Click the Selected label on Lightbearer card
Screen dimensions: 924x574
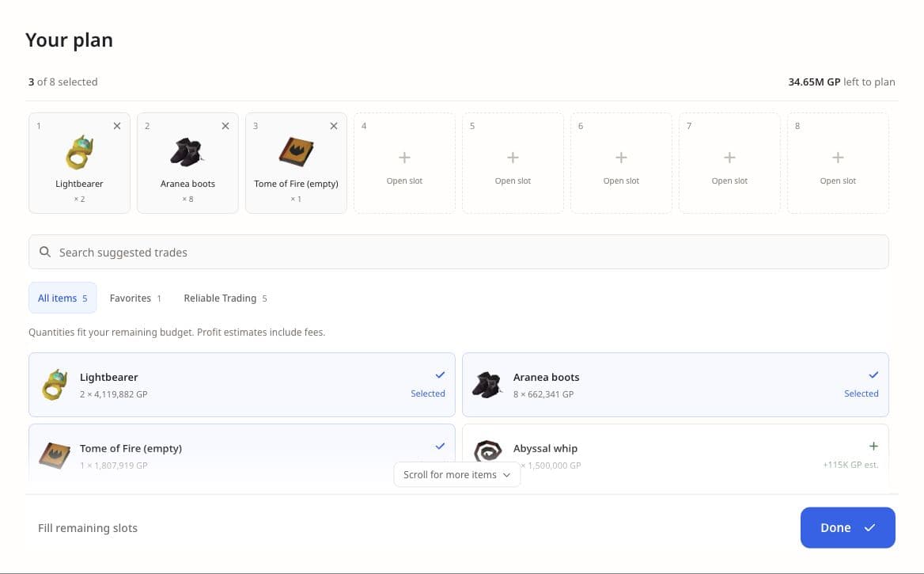click(428, 393)
